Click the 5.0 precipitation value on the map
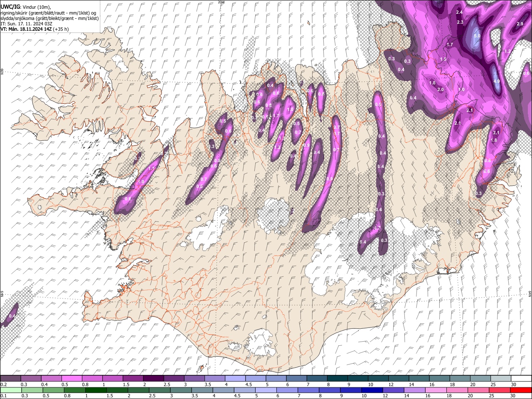Image resolution: width=532 pixels, height=399 pixels. pyautogui.click(x=477, y=36)
